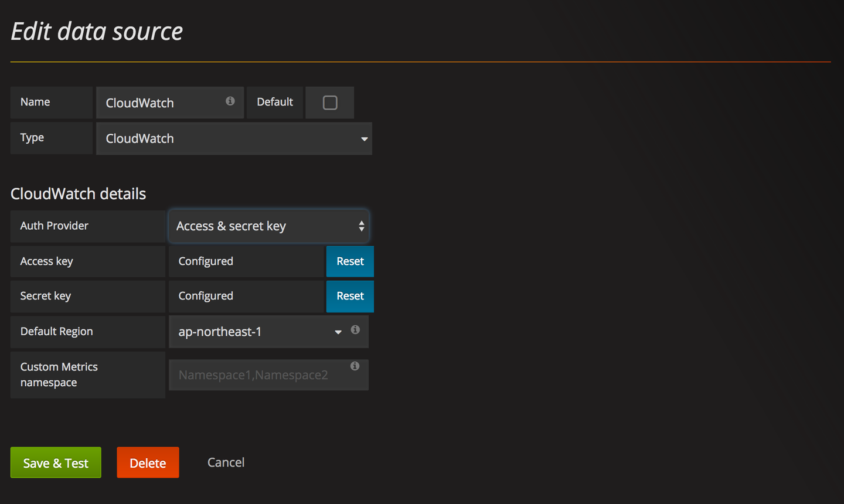Click the CloudWatch details heading
Viewport: 844px width, 504px height.
pos(79,194)
